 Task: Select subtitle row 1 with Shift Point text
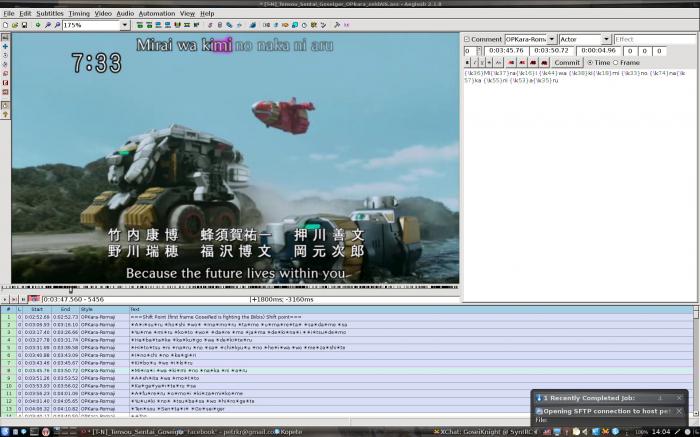point(346,317)
